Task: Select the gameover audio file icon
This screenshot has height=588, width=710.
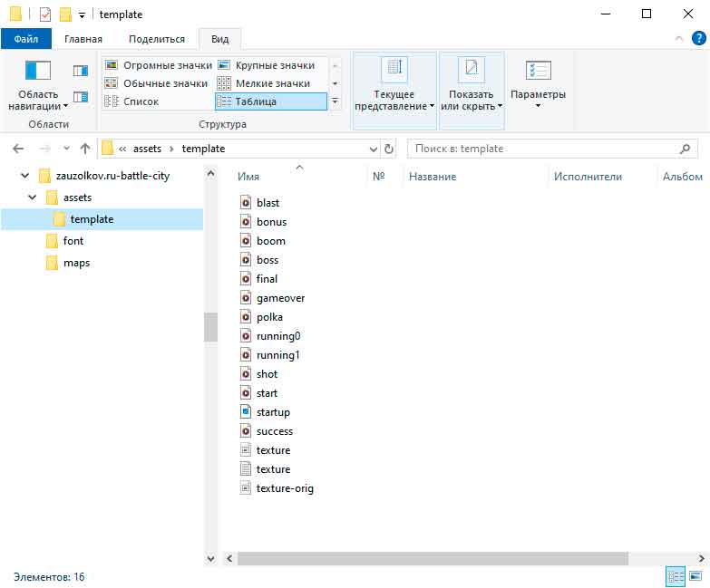Action: pos(246,297)
